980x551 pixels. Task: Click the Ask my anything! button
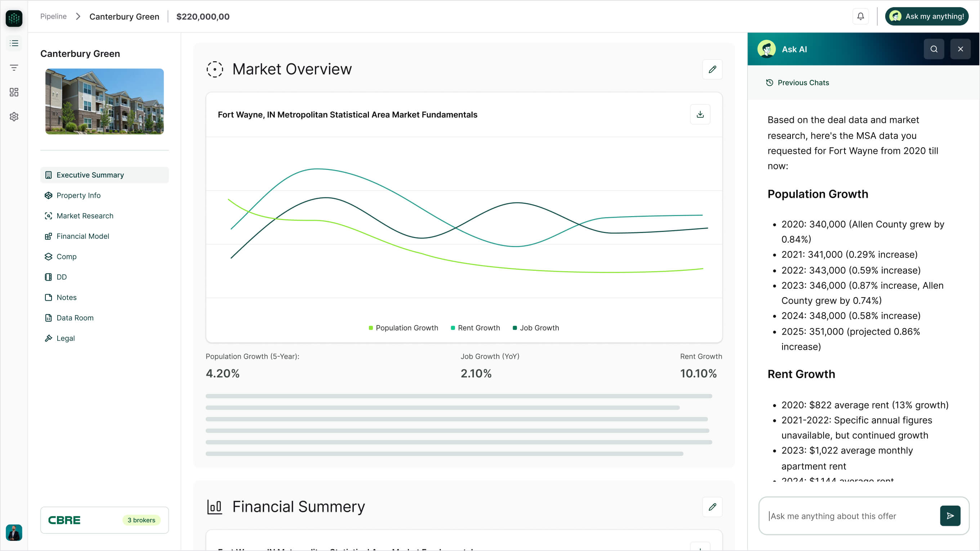926,16
